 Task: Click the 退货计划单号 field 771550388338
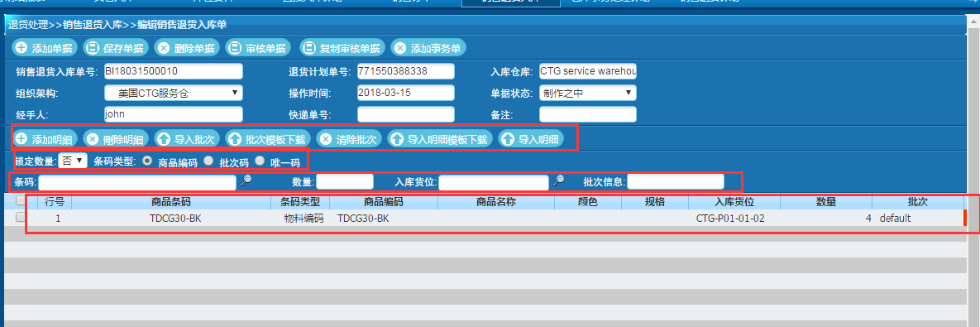405,71
